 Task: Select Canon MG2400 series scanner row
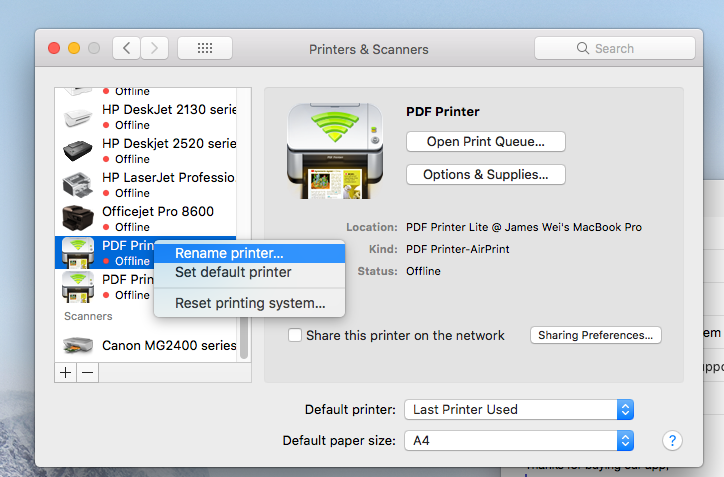(146, 345)
